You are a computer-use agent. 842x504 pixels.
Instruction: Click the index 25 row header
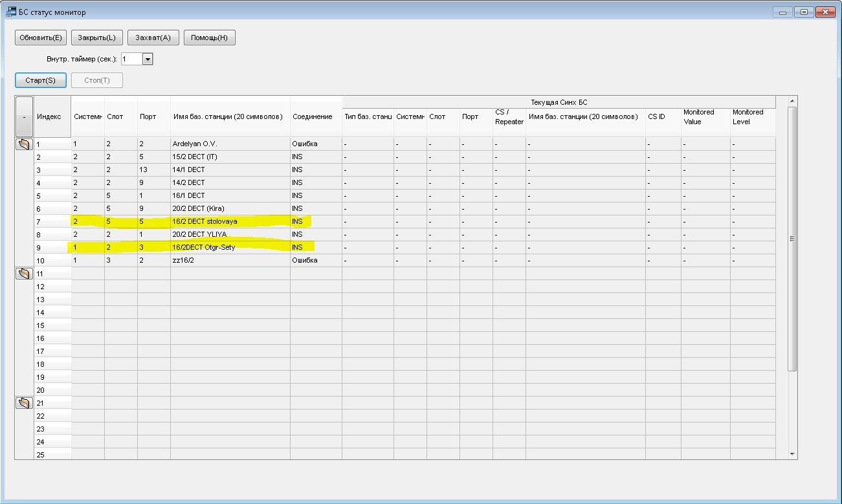[52, 454]
